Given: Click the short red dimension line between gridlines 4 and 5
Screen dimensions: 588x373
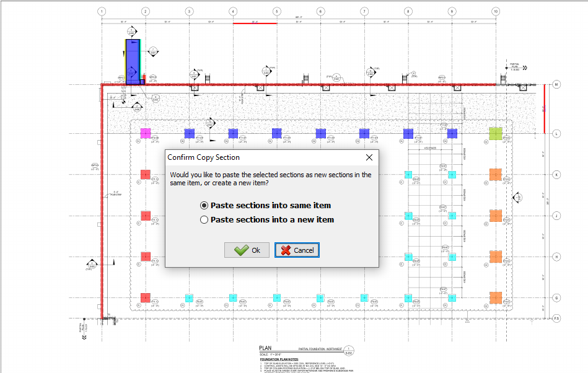Looking at the screenshot, I should coord(255,24).
